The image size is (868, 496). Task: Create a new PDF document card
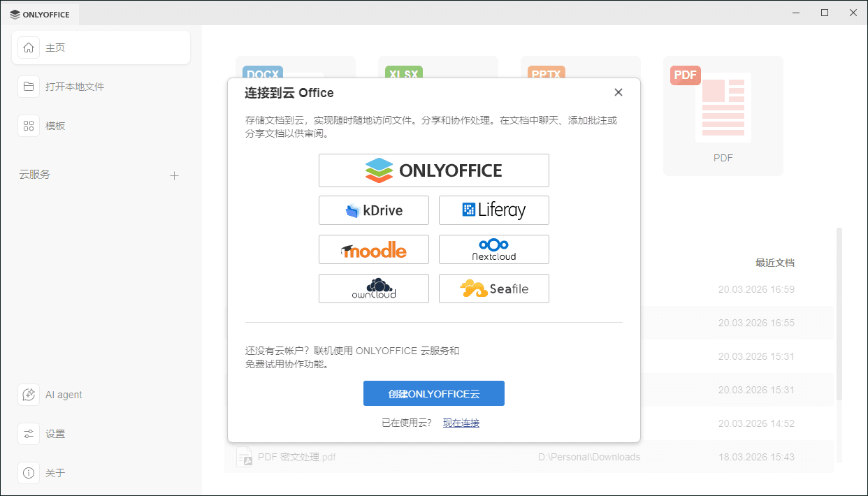723,115
